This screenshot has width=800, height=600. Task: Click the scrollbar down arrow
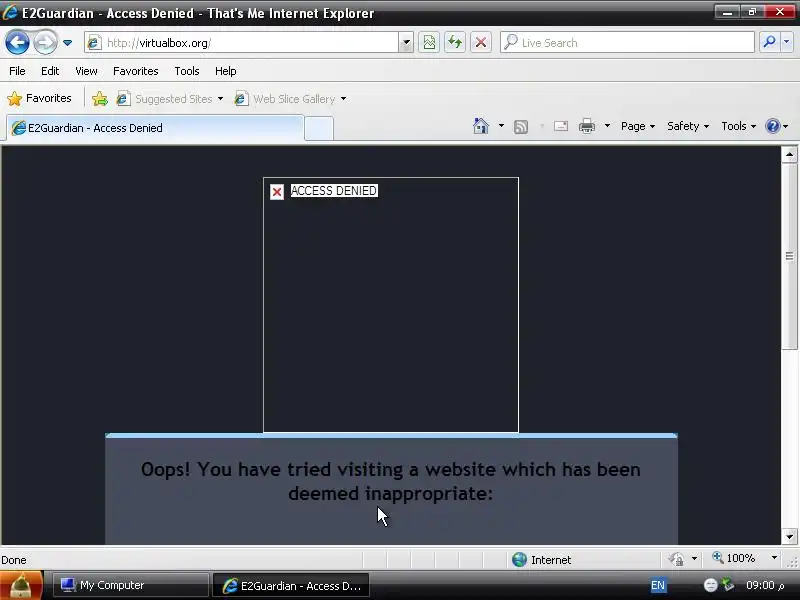point(789,536)
